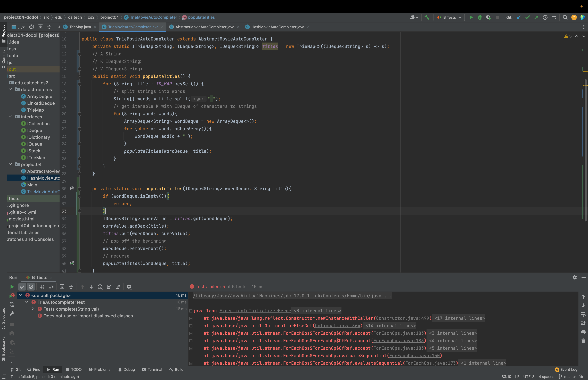Select Main class in project tree

[32, 185]
